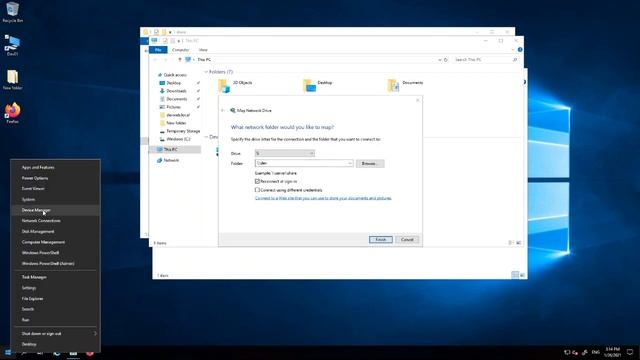Select System in the context menu

coord(55,200)
